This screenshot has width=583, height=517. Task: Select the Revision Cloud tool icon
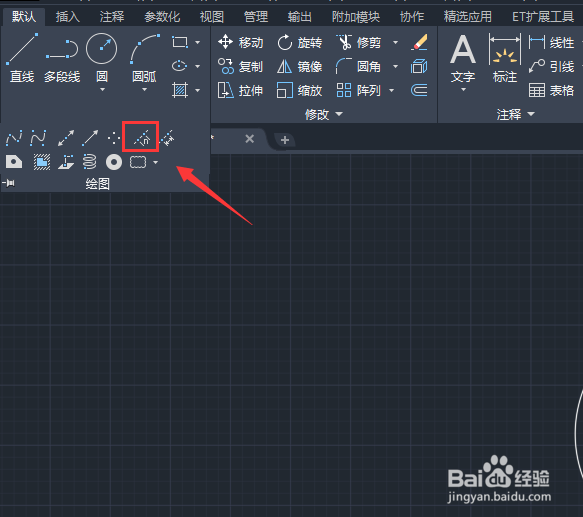[138, 162]
